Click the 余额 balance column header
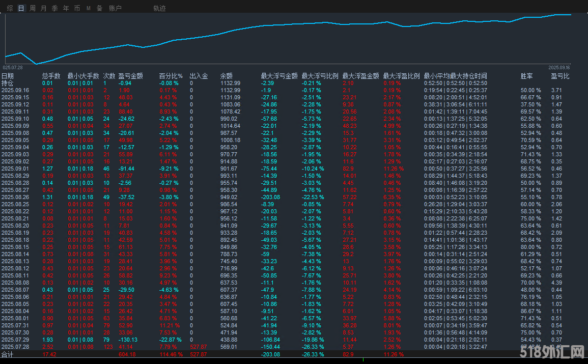The height and width of the screenshot is (364, 588). coord(226,75)
